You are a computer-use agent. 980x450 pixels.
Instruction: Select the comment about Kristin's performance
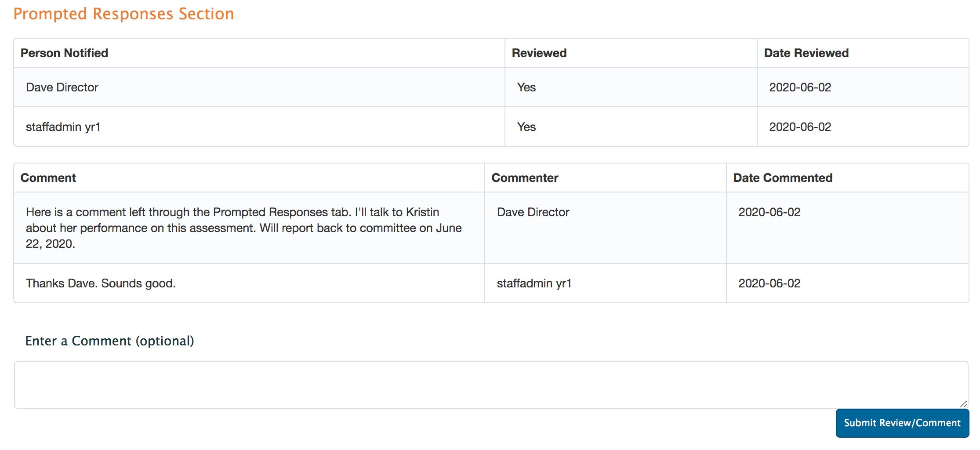(x=244, y=228)
